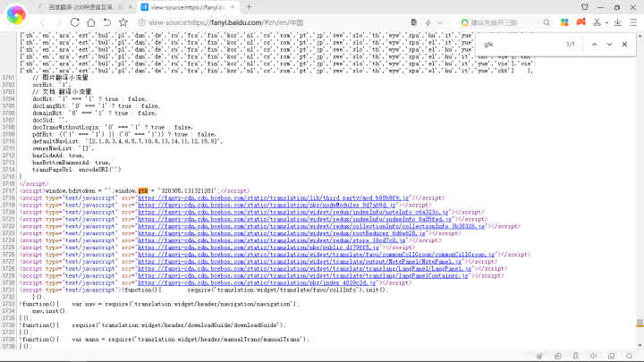The image size is (644, 362).
Task: Open the scissors screenshot tool
Action: pyautogui.click(x=597, y=22)
